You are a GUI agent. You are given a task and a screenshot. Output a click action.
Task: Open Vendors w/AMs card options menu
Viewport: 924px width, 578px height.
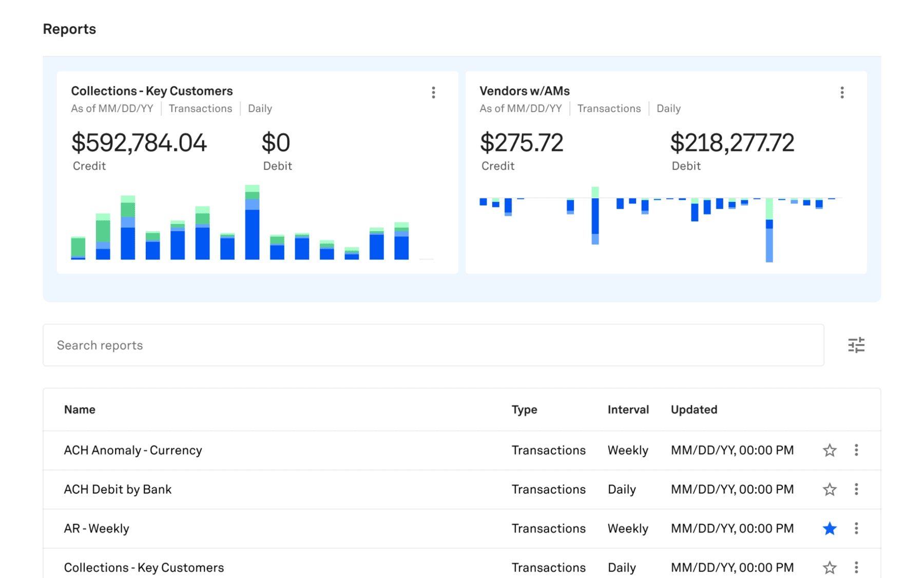point(842,92)
